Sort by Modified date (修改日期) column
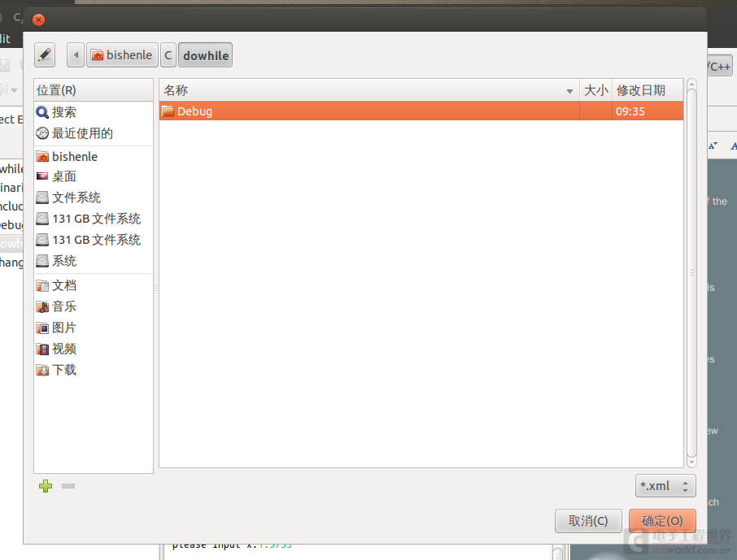737x560 pixels. tap(648, 90)
